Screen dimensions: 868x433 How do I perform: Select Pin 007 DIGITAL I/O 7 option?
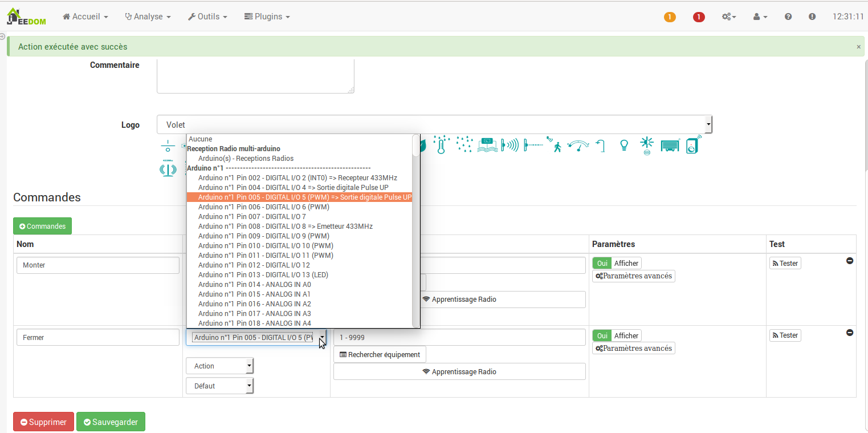(x=299, y=216)
